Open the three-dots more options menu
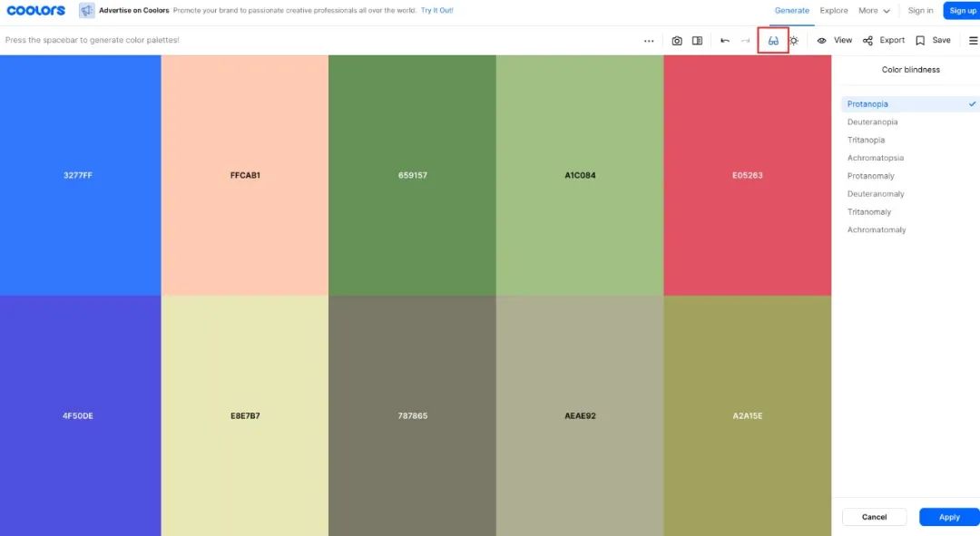The width and height of the screenshot is (980, 536). 649,41
